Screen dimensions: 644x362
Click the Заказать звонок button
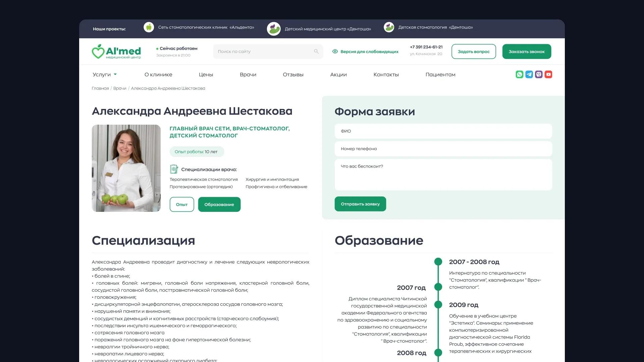(x=526, y=51)
